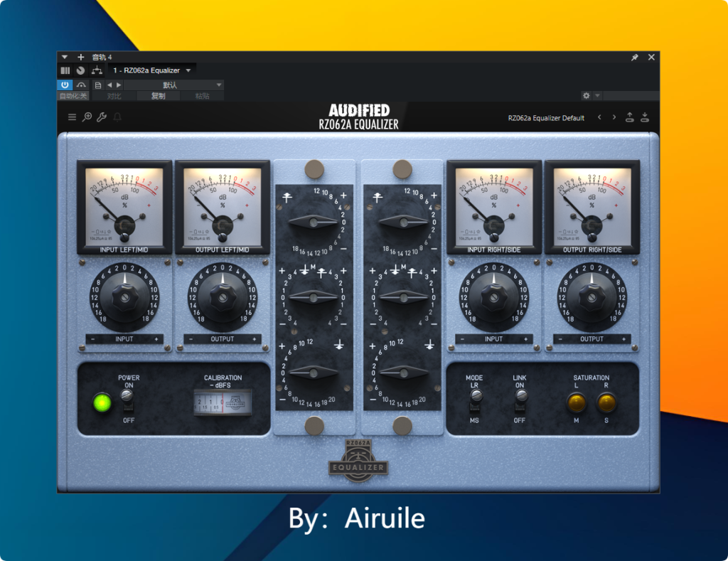Click the left channel OUTPUT gain knob
Viewport: 728px width, 561px height.
coord(223,296)
